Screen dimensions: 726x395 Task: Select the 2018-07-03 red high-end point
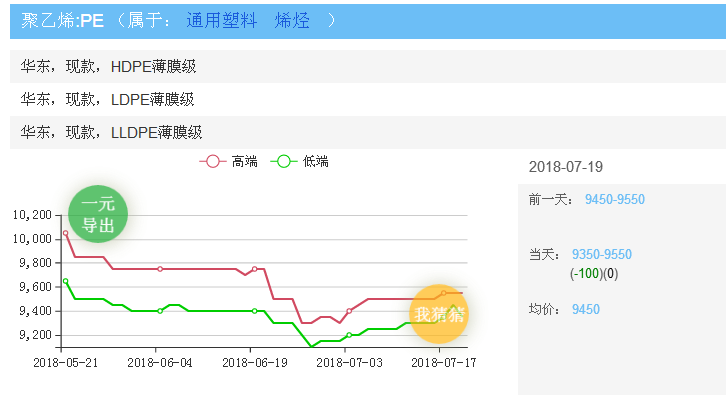coord(349,311)
